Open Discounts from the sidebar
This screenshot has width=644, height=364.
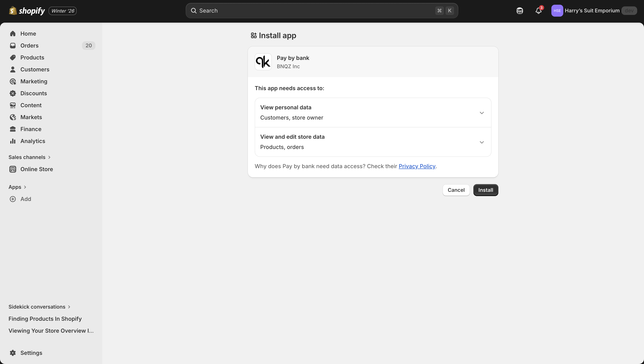click(x=34, y=93)
